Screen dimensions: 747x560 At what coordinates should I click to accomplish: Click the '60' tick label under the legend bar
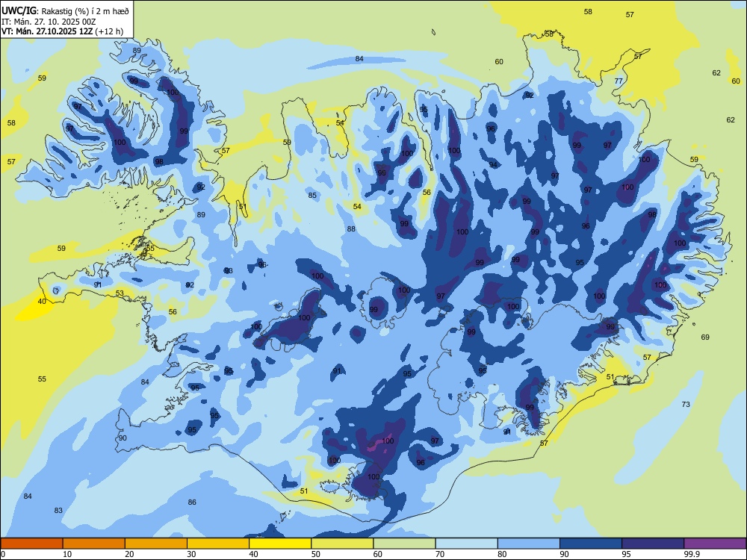(x=378, y=554)
